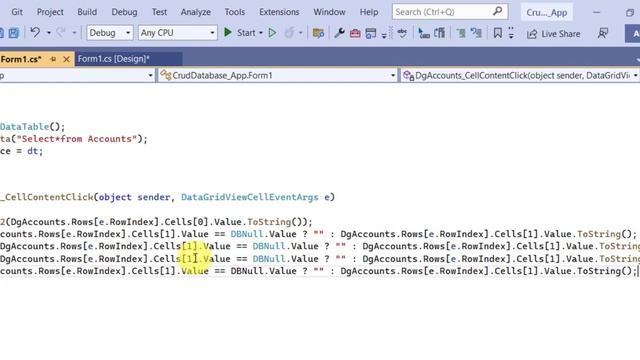The image size is (640, 360).
Task: Close the Form1.cs* tab
Action: pyautogui.click(x=67, y=59)
